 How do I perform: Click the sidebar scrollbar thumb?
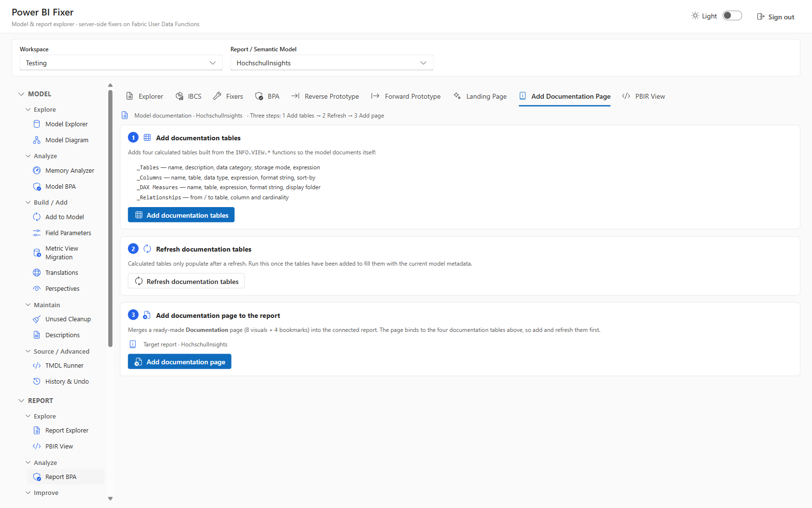[110, 218]
